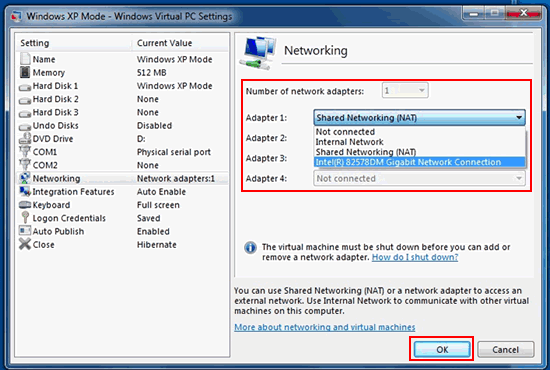The width and height of the screenshot is (550, 370).
Task: Select the DVD Drive label
Action: tap(53, 139)
